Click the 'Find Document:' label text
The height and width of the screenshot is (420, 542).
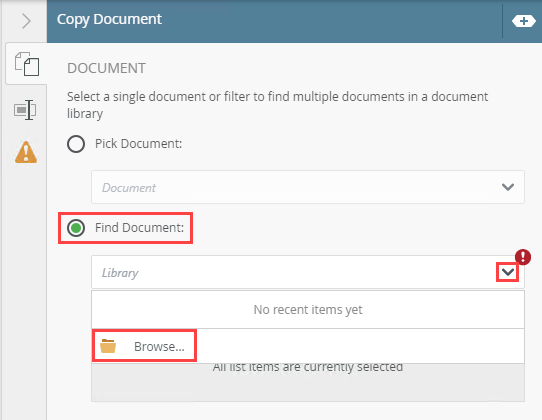(x=140, y=228)
